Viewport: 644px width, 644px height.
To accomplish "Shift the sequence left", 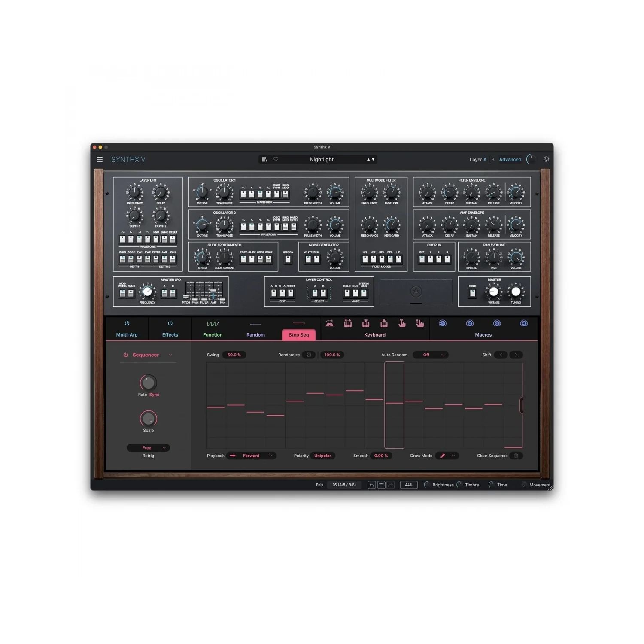I will pyautogui.click(x=501, y=355).
